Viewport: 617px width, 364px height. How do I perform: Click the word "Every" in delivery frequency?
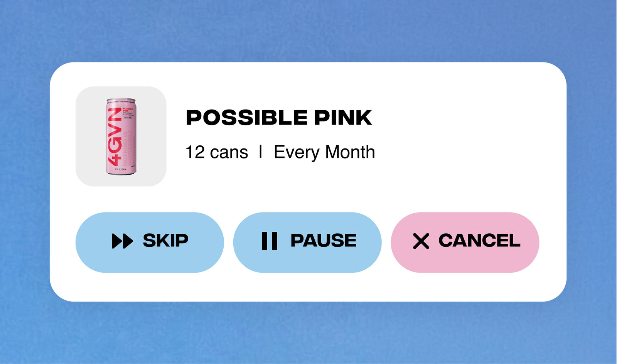297,152
